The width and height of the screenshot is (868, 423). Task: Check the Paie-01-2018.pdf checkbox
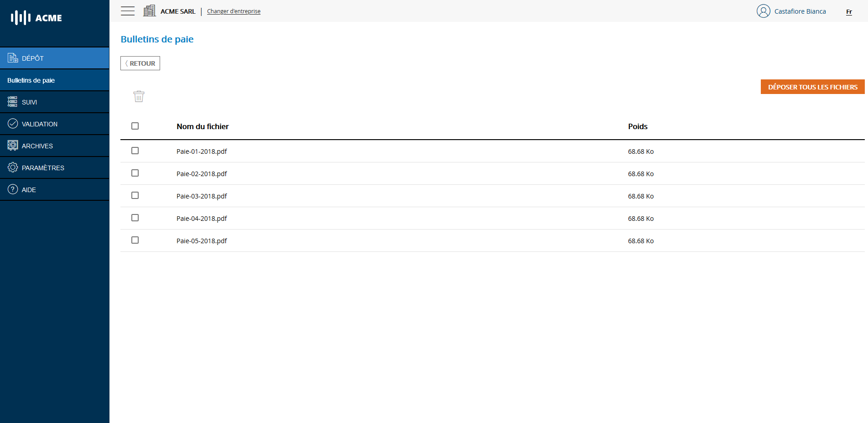point(135,151)
